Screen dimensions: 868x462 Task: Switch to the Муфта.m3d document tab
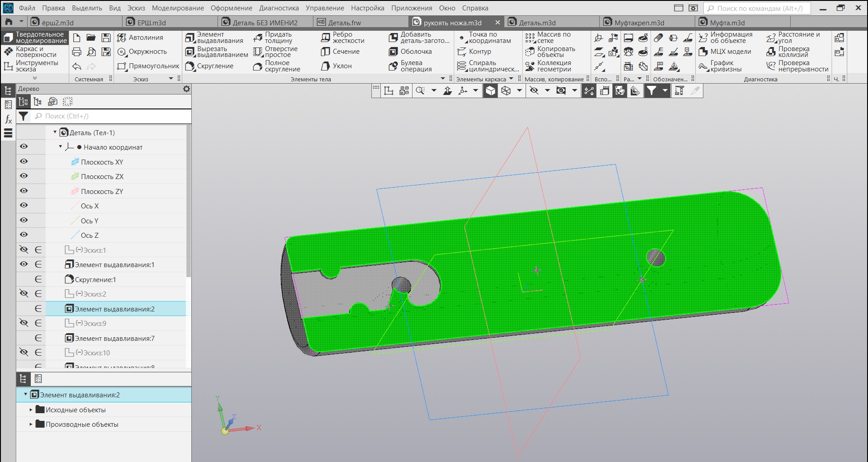point(726,23)
